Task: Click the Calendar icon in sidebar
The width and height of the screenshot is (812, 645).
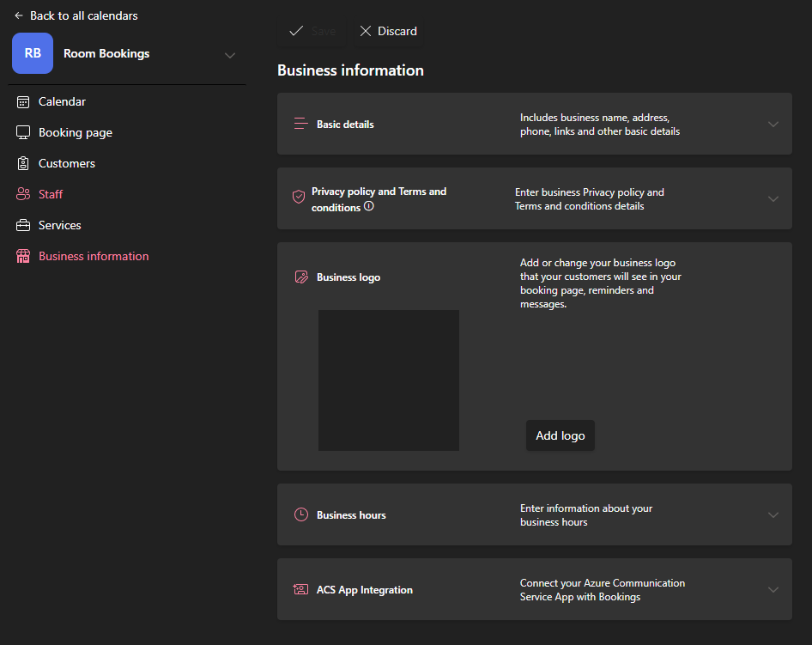Action: (23, 101)
